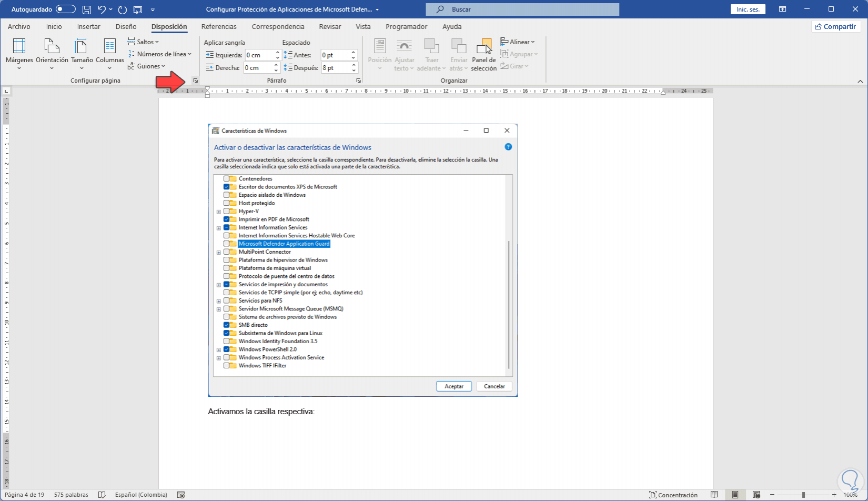This screenshot has width=868, height=501.
Task: Click the Buscar search box
Action: click(522, 9)
